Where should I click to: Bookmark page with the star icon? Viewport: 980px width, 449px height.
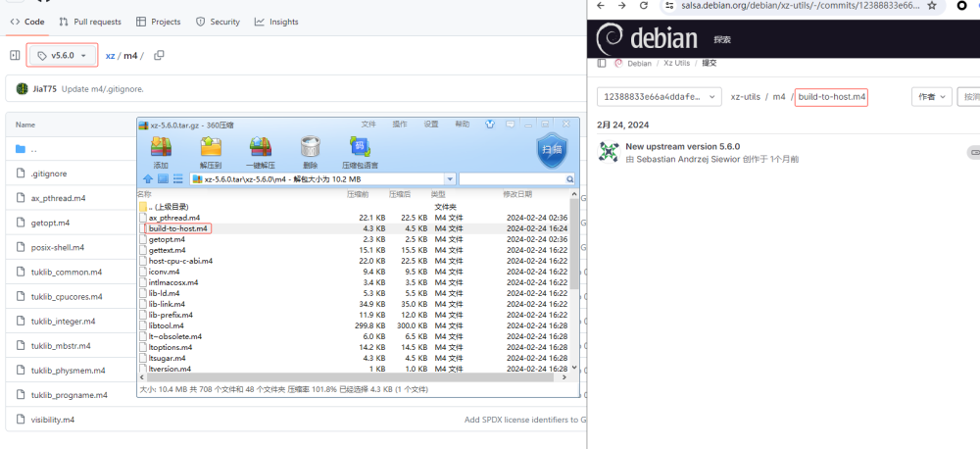coord(932,6)
